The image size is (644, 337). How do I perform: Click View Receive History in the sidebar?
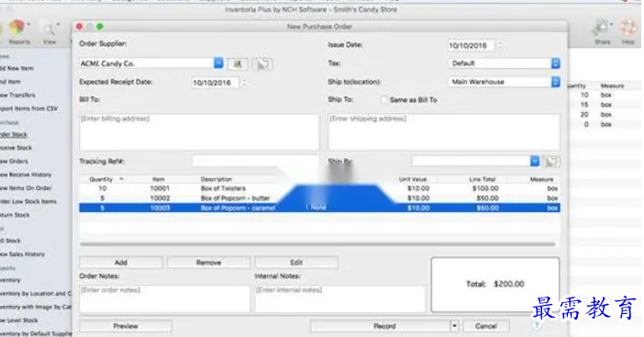pyautogui.click(x=26, y=174)
